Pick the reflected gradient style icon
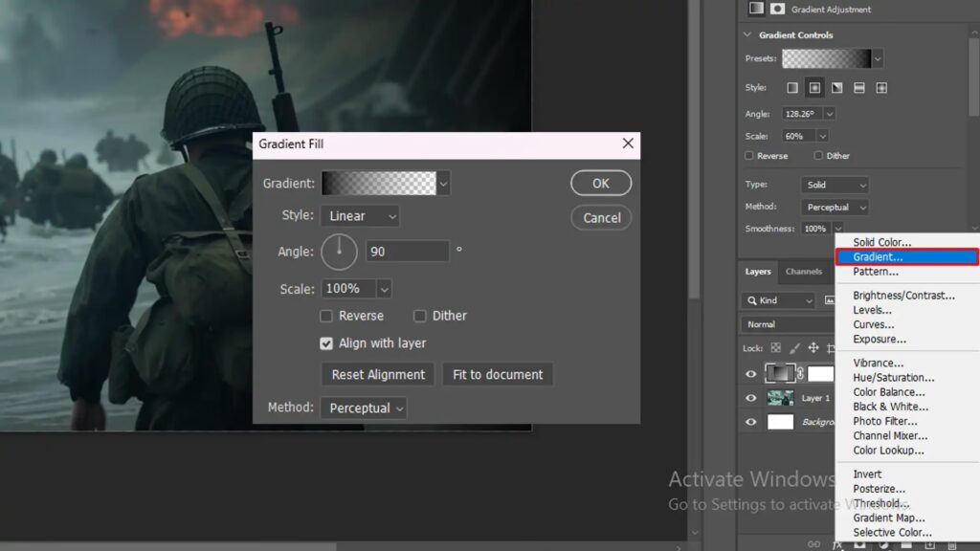 coord(859,88)
